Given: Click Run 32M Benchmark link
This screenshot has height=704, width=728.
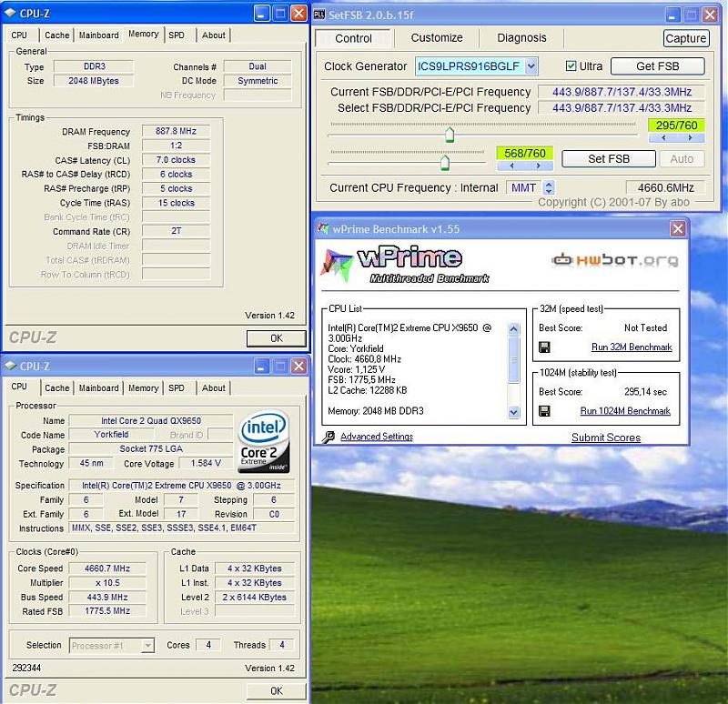Looking at the screenshot, I should pos(632,347).
